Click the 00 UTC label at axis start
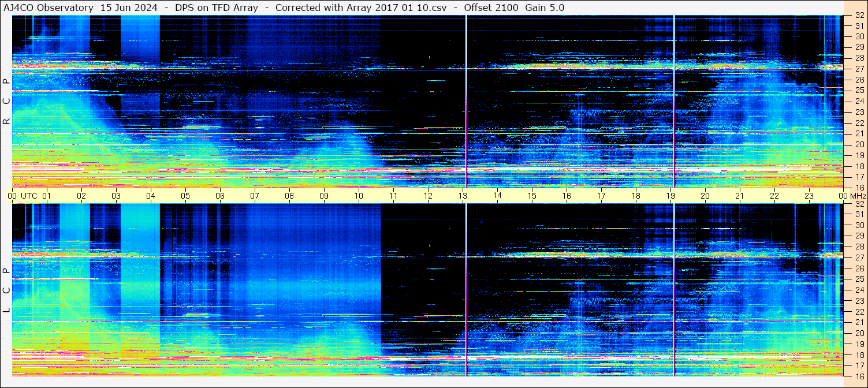Screen dimensions: 868x388 [x=12, y=196]
